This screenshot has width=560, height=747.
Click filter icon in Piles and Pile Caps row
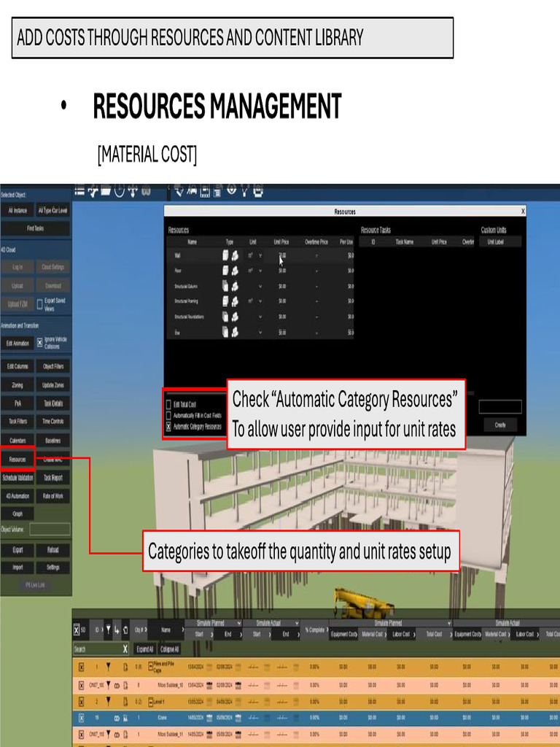tap(108, 667)
